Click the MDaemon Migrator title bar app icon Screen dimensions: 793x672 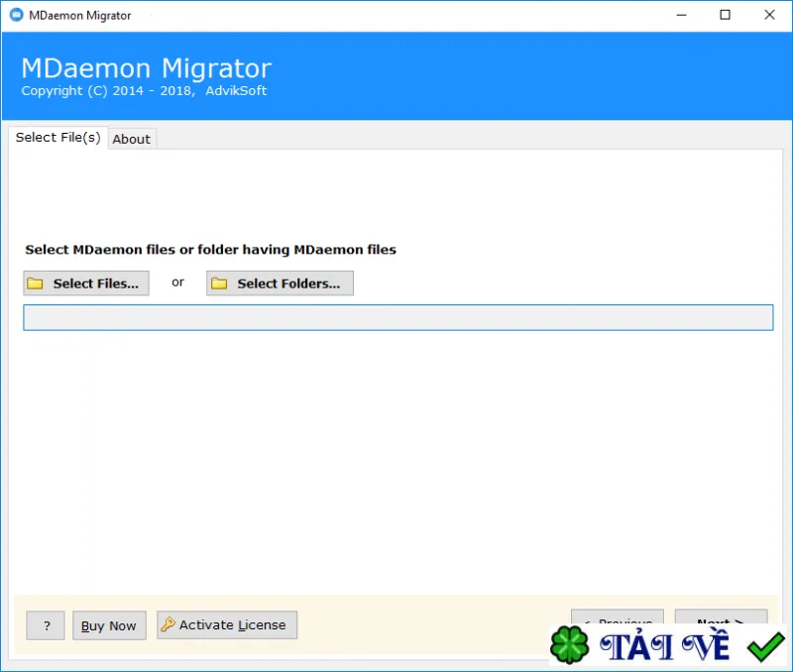(x=16, y=15)
